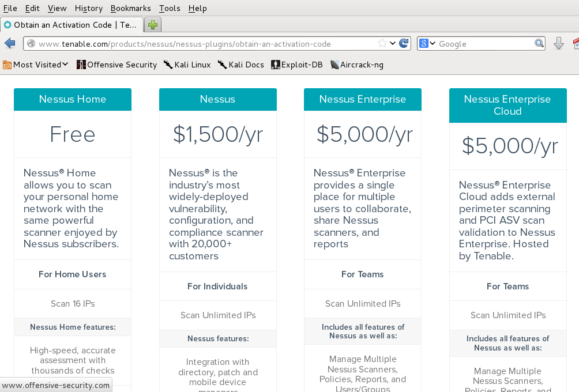
Task: Click the search magnifier icon
Action: [539, 44]
